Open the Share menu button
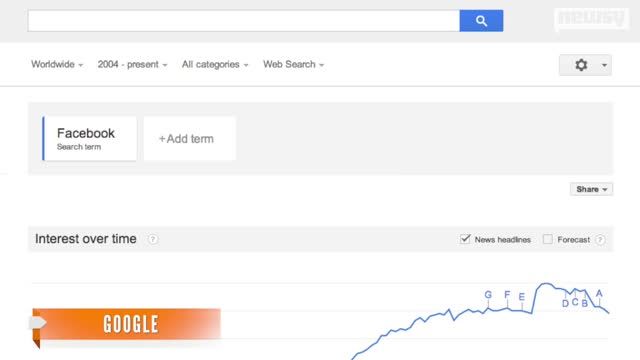 point(591,189)
